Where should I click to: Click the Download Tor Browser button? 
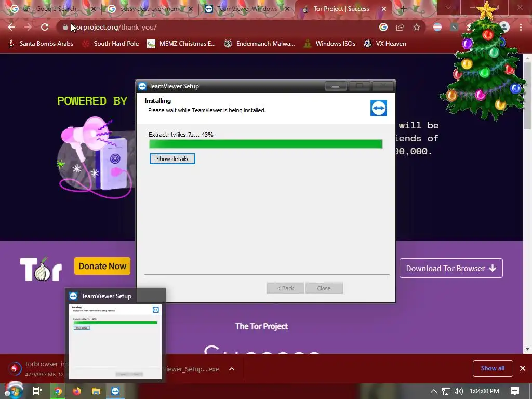pyautogui.click(x=451, y=269)
